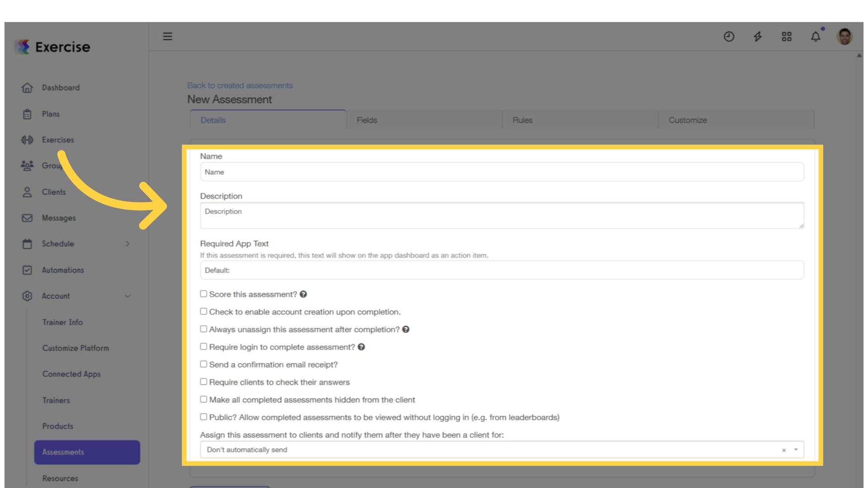Expand the Schedule submenu chevron
The image size is (868, 488).
tap(127, 244)
